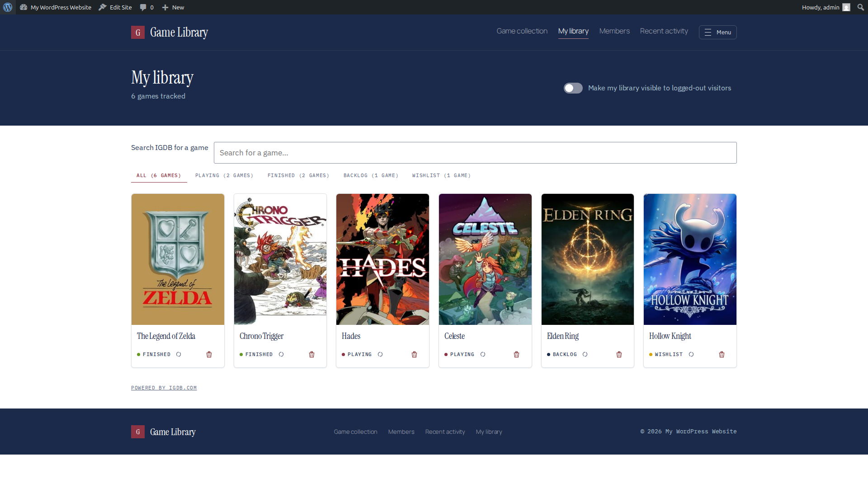Click My WordPress Website admin bar link

point(56,7)
